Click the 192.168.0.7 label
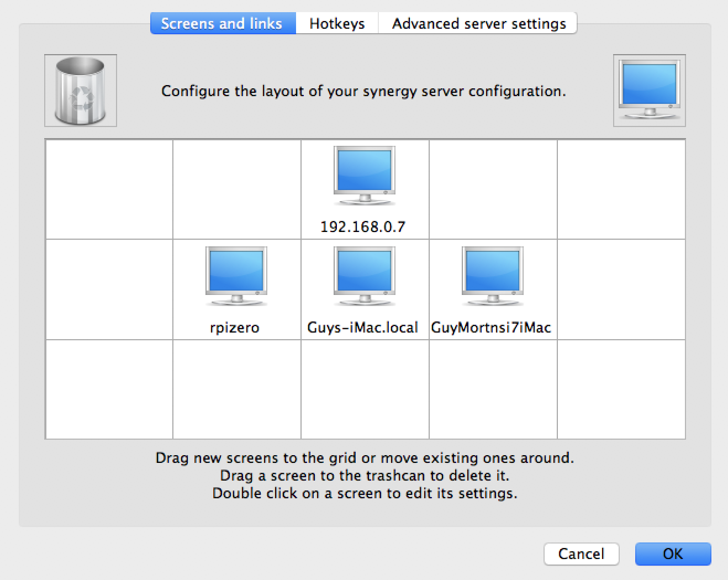Screen dimensions: 728x580 [363, 226]
